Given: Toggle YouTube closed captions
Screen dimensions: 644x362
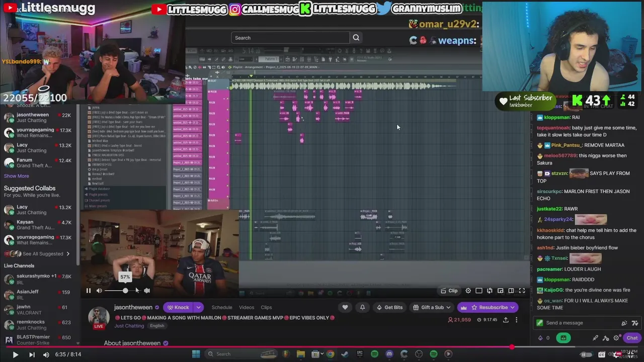Looking at the screenshot, I should 602,354.
